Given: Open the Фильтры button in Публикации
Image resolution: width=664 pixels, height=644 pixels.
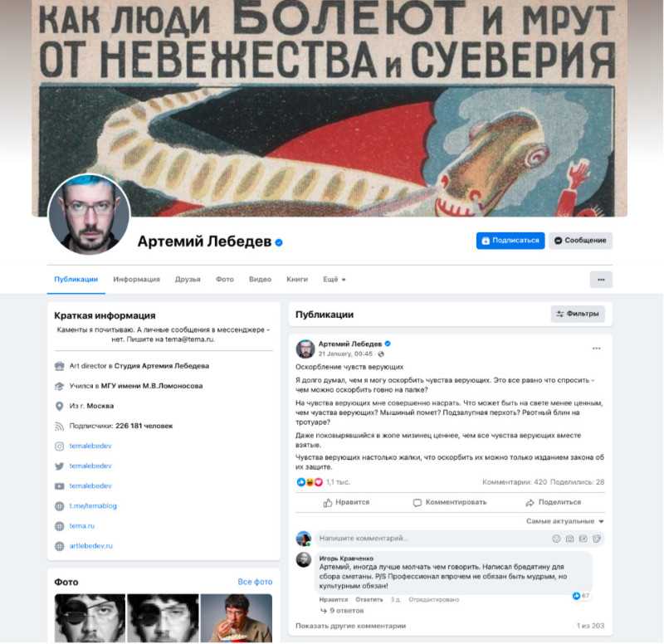Looking at the screenshot, I should (x=578, y=314).
